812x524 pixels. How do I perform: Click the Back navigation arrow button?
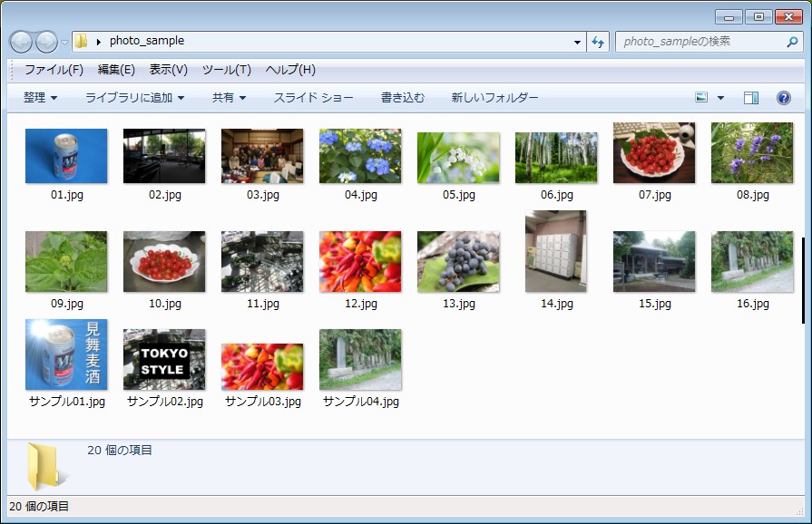point(22,42)
